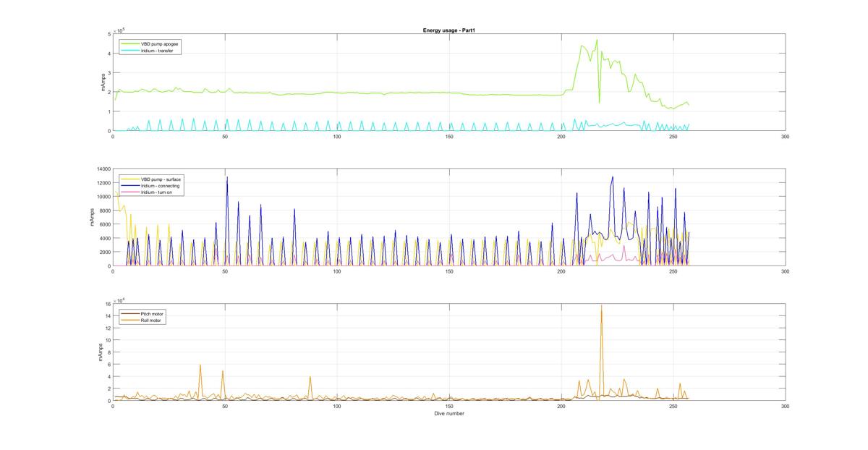Select 'Roll motor' legend entry
This screenshot has height=450, width=868.
point(152,320)
